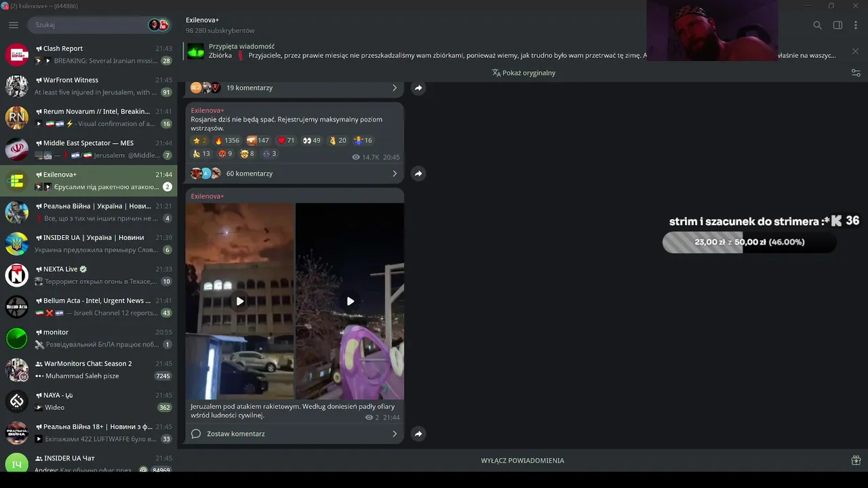The width and height of the screenshot is (868, 488).
Task: Open the WarFront Witness chat
Action: 89,86
